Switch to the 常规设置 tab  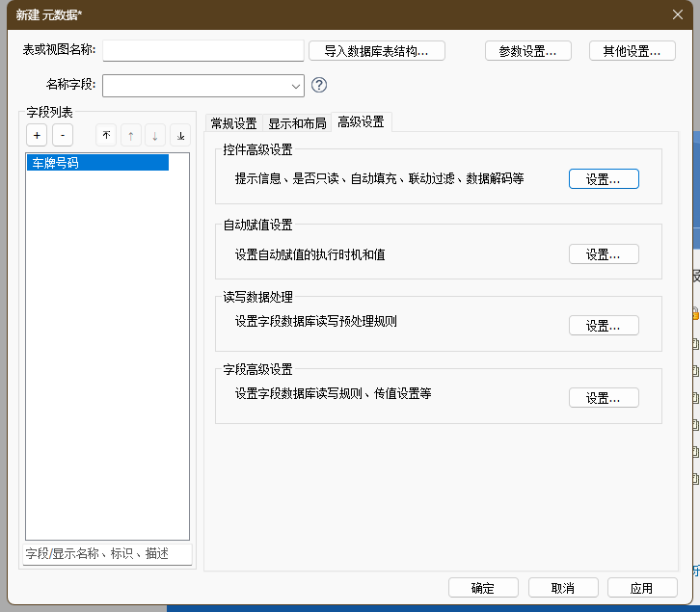[233, 123]
